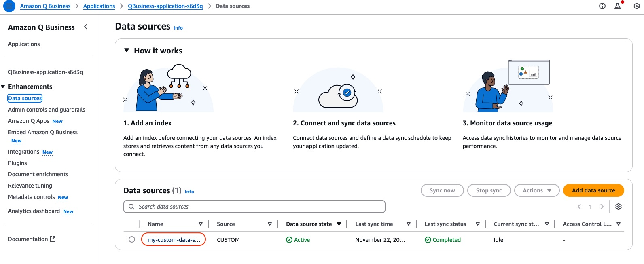Viewport: 644px width, 264px height.
Task: Click the Completed sync status cell
Action: (443, 240)
